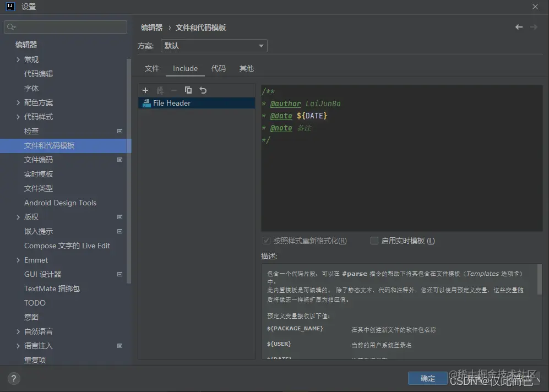This screenshot has width=549, height=392.
Task: Add a new include template with plus icon
Action: click(x=145, y=90)
